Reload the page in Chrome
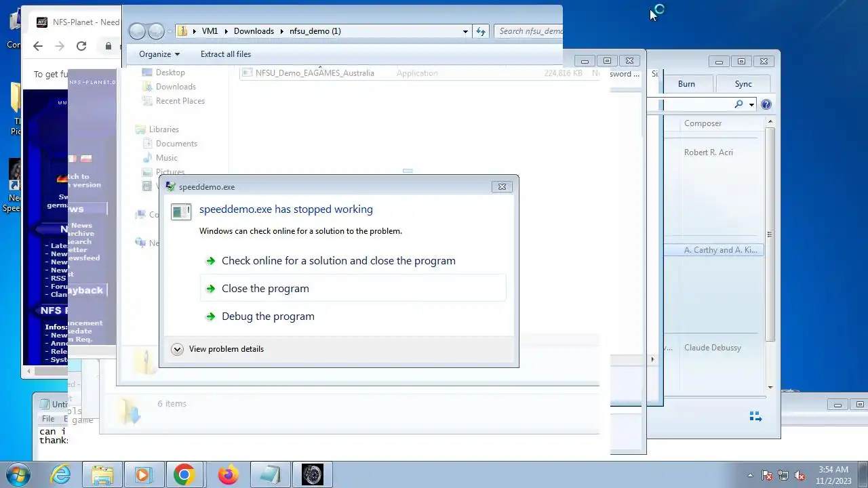The image size is (868, 488). coord(81,46)
